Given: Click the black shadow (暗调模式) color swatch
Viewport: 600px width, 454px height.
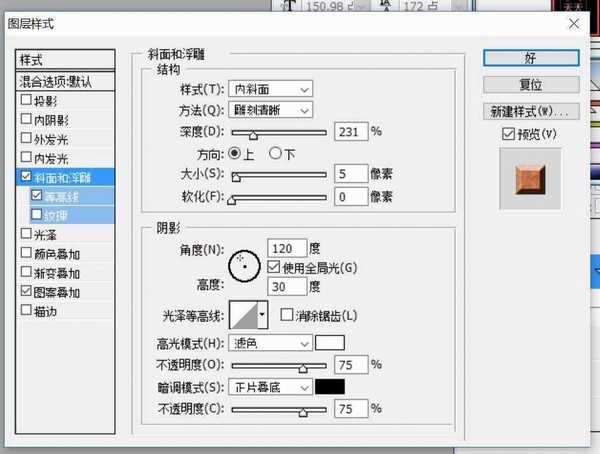Looking at the screenshot, I should (x=330, y=387).
